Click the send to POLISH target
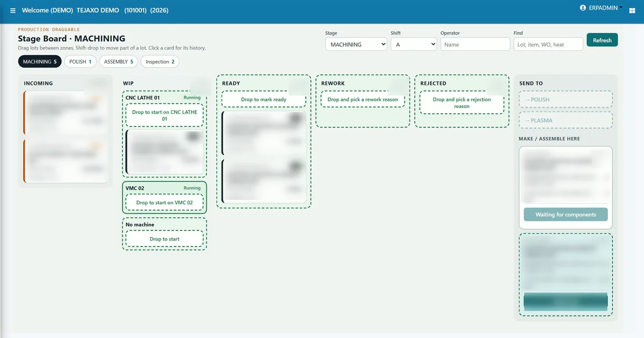Image resolution: width=644 pixels, height=338 pixels. pos(566,99)
